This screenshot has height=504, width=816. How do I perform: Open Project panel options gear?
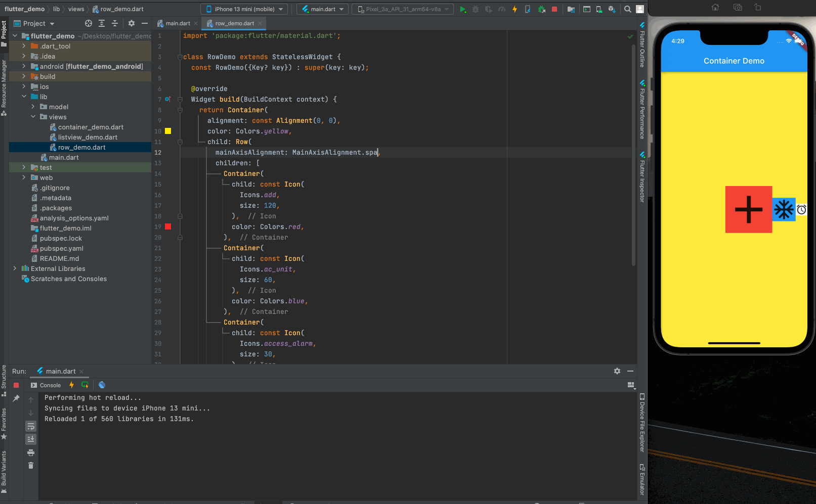(x=132, y=23)
